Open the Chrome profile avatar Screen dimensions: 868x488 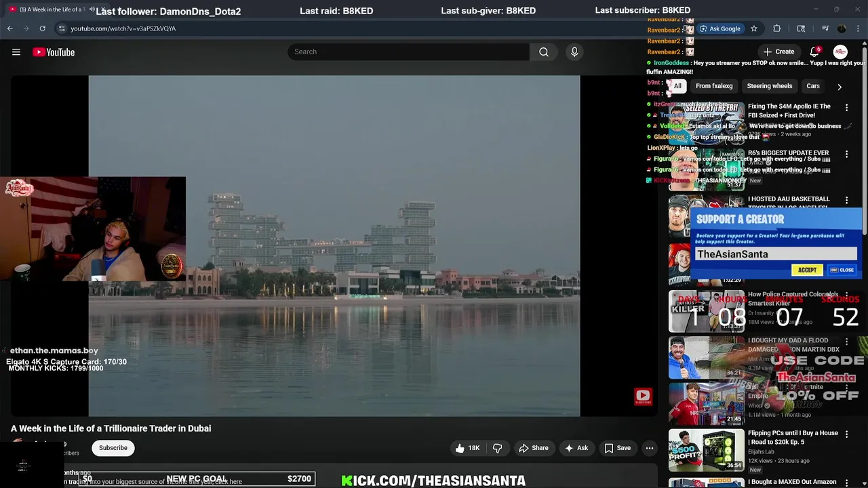(842, 28)
